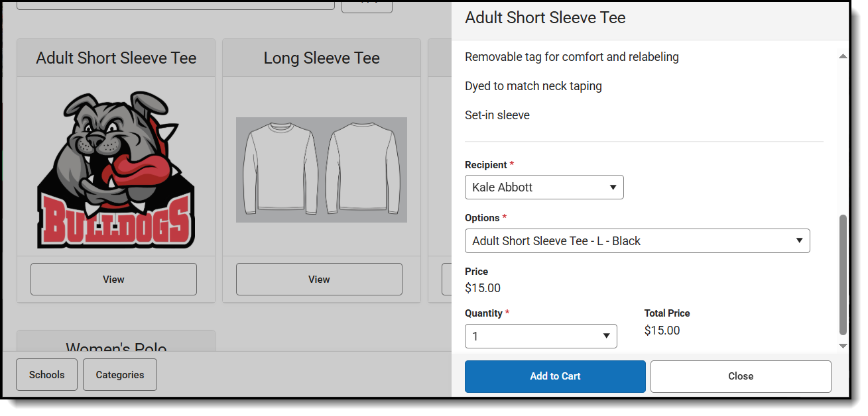Open the Categories filter button

coord(120,375)
